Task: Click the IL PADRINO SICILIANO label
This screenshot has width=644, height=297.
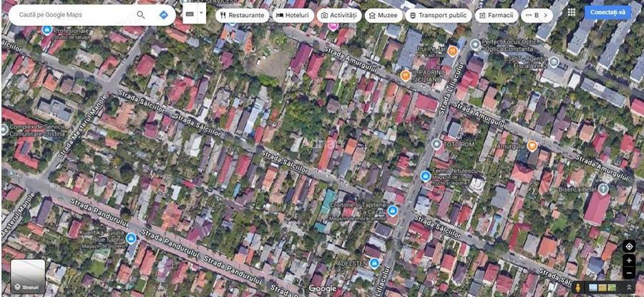Action: pyautogui.click(x=428, y=75)
